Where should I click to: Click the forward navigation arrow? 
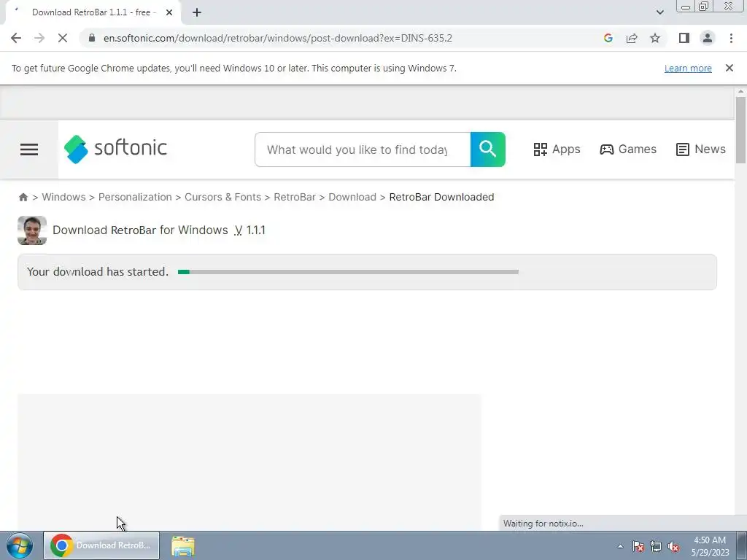click(x=39, y=38)
